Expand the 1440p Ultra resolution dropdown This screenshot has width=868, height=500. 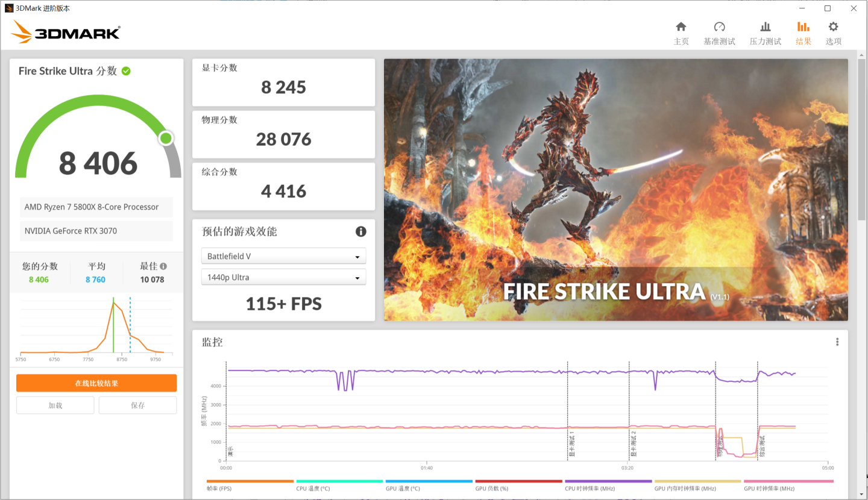pos(283,277)
